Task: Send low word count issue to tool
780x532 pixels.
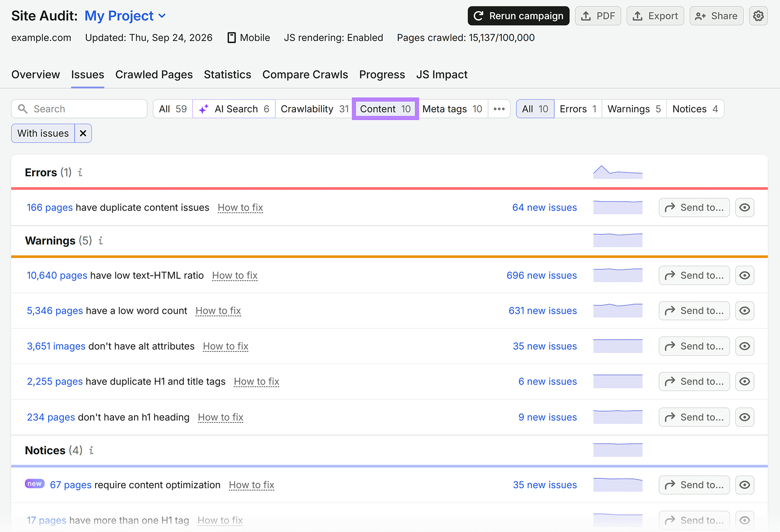Action: click(694, 311)
